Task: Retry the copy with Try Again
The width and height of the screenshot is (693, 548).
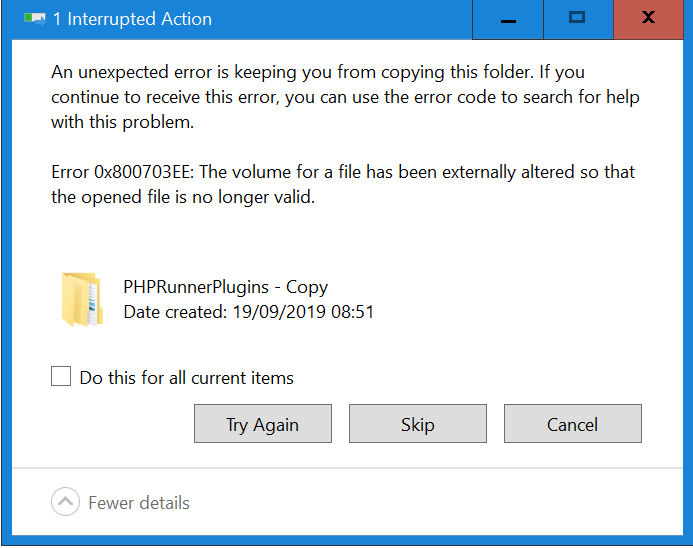Action: (263, 423)
